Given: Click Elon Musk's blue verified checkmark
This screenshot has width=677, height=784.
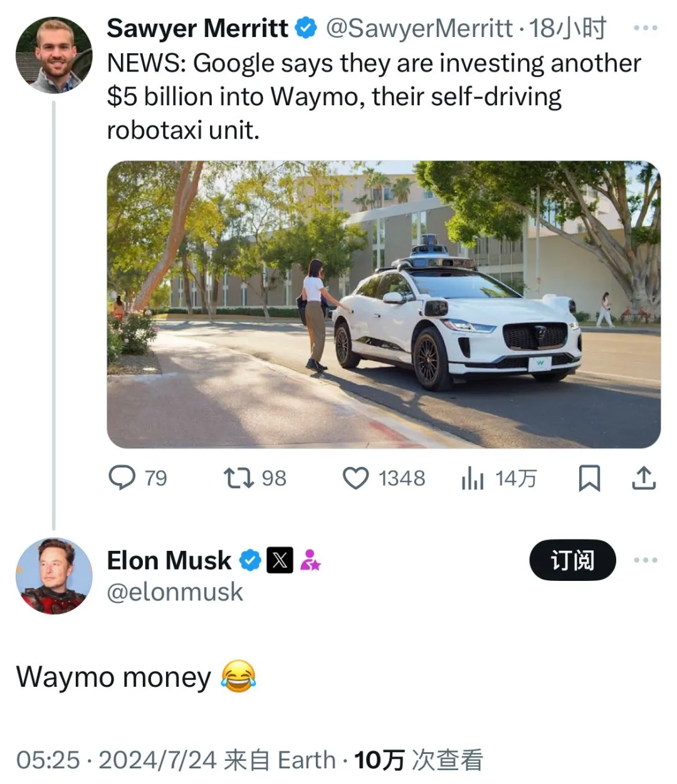Looking at the screenshot, I should [250, 560].
